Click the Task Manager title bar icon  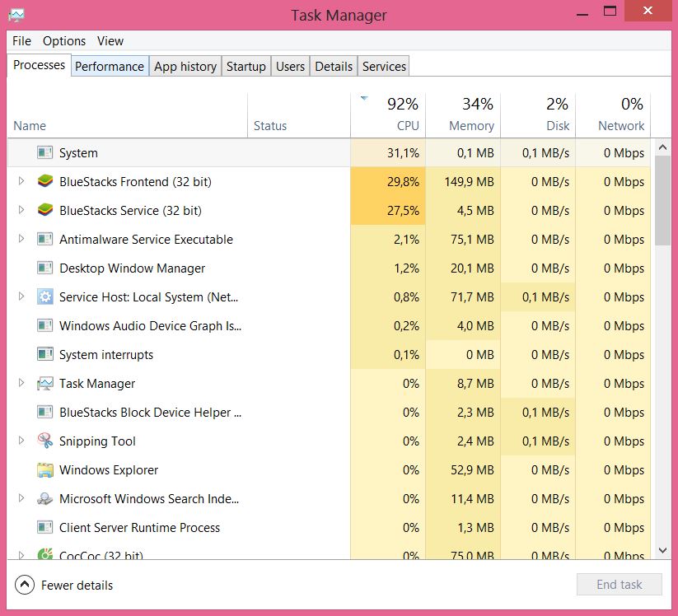coord(16,15)
